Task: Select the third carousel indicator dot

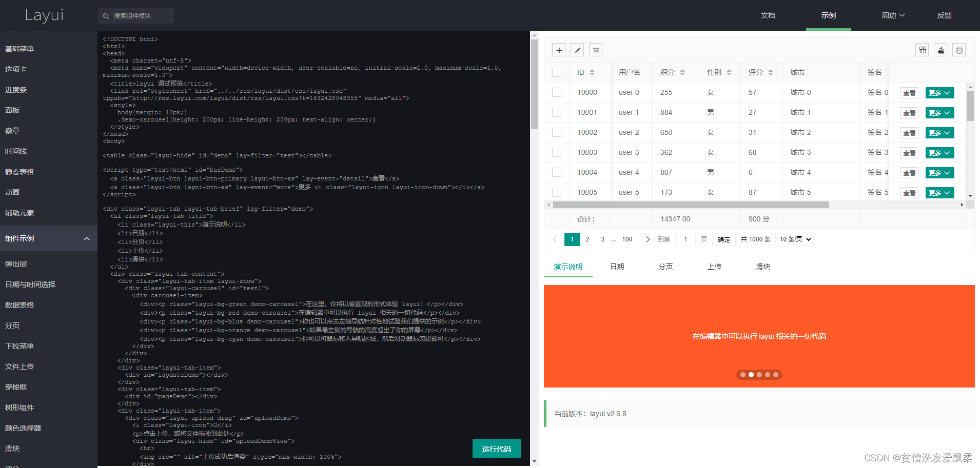Action: [x=759, y=375]
